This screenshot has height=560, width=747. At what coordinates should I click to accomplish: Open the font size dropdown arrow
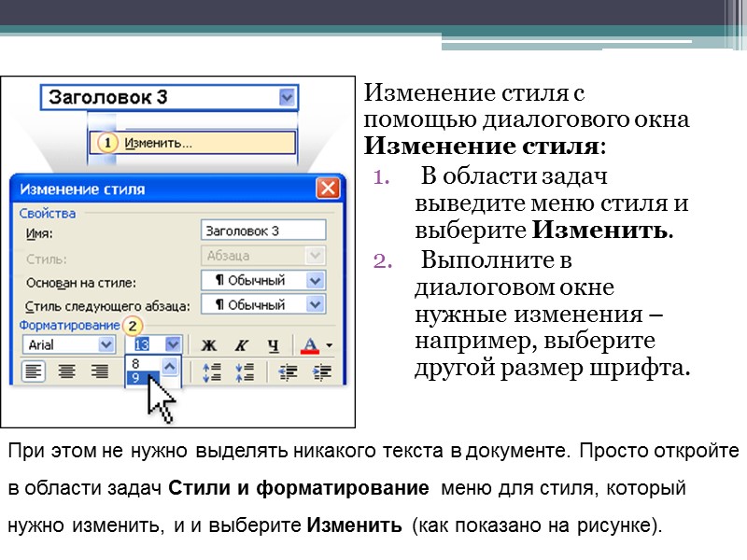tap(173, 343)
